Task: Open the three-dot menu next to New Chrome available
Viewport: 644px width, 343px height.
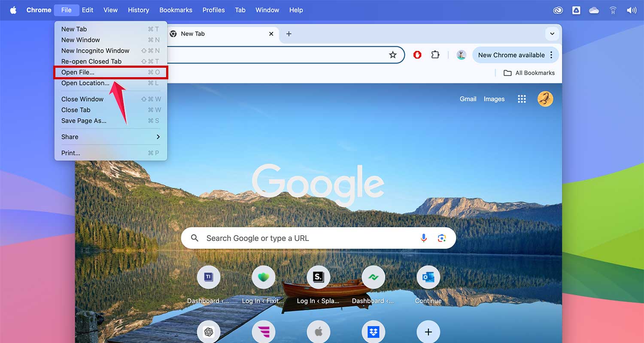Action: click(551, 55)
